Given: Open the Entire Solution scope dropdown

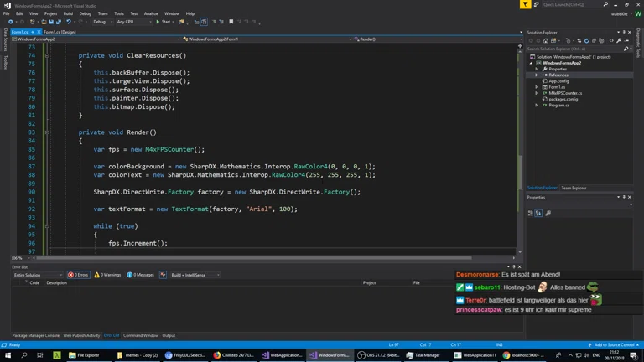Looking at the screenshot, I should point(38,275).
